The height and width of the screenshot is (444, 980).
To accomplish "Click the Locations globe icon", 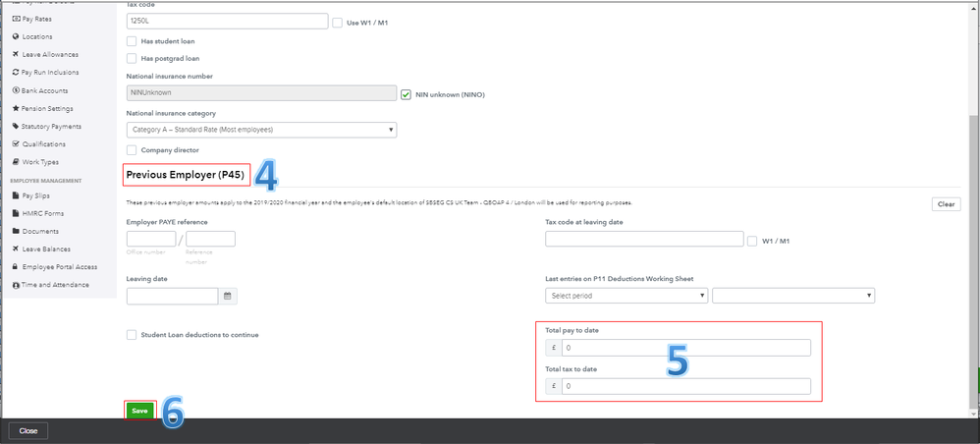I will (17, 37).
